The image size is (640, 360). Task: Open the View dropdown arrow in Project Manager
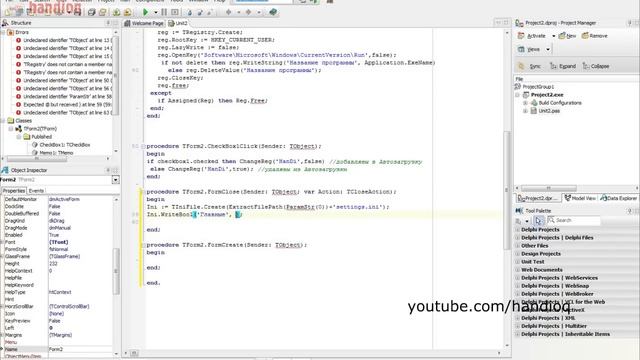point(548,50)
